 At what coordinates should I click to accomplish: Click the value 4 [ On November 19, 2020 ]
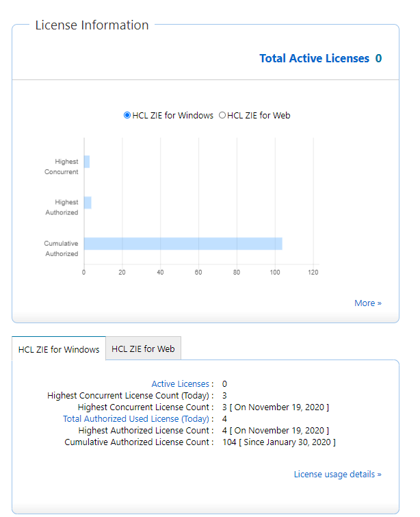coord(276,430)
